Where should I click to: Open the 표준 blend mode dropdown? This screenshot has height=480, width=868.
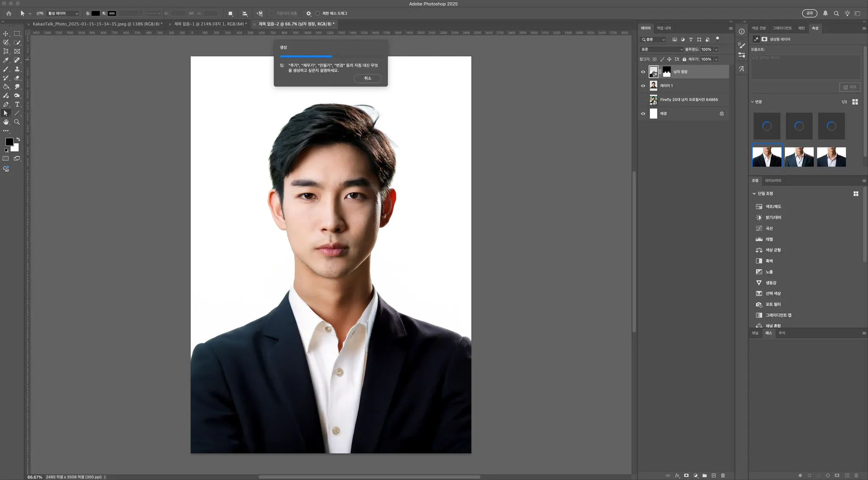click(x=661, y=50)
